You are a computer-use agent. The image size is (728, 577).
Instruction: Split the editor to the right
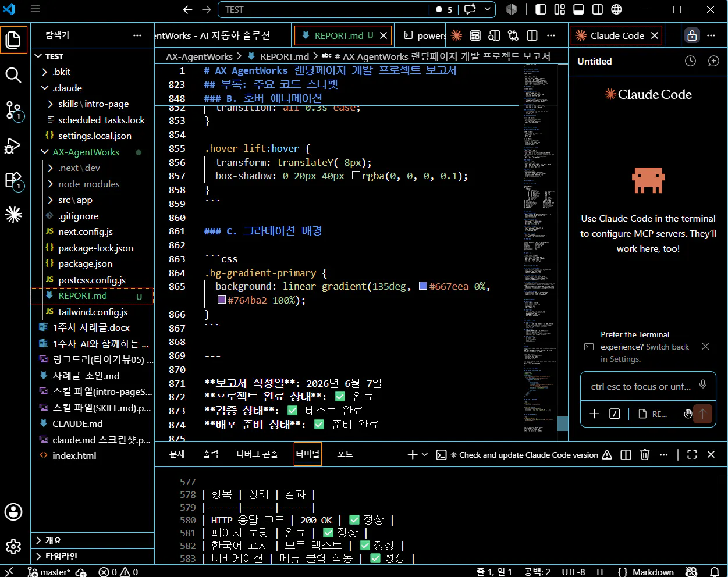[x=532, y=35]
